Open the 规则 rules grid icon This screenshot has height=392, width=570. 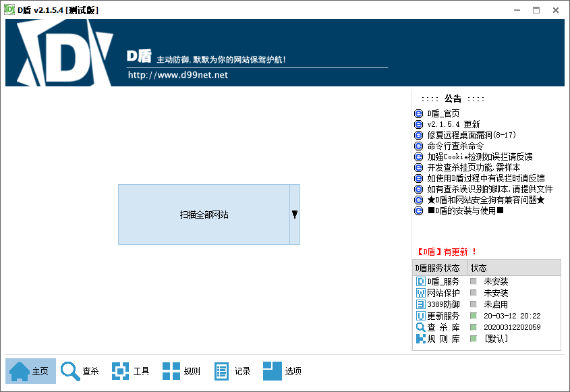coord(171,371)
